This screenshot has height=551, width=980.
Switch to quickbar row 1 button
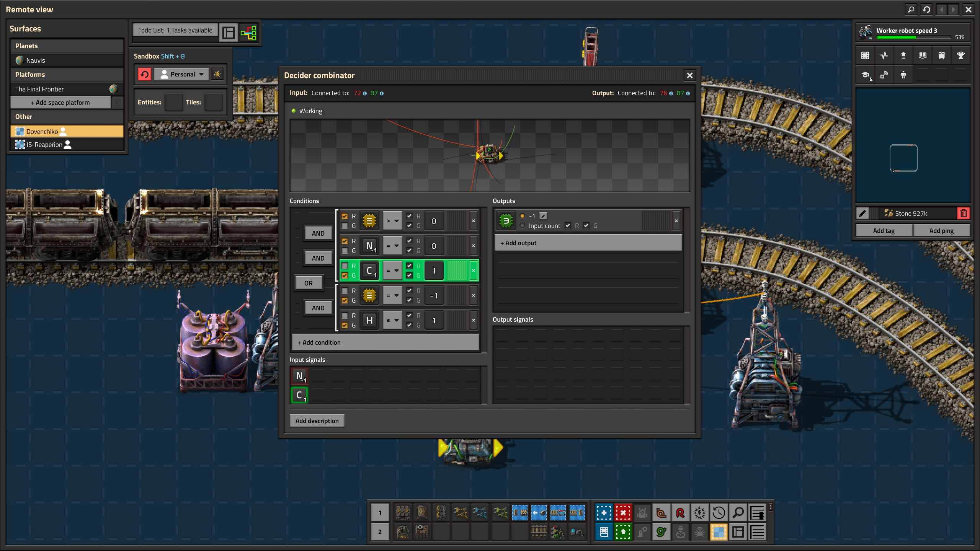380,513
